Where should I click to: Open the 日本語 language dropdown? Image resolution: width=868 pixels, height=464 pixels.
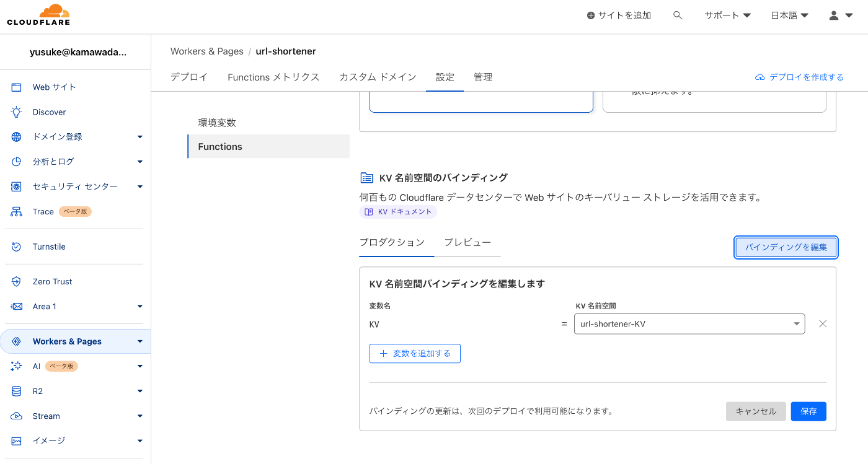pyautogui.click(x=789, y=15)
